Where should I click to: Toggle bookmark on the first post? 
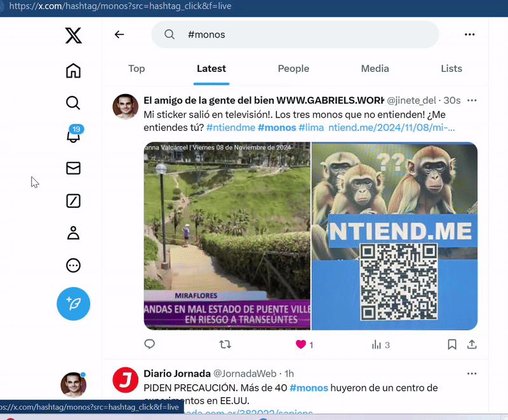pyautogui.click(x=451, y=344)
